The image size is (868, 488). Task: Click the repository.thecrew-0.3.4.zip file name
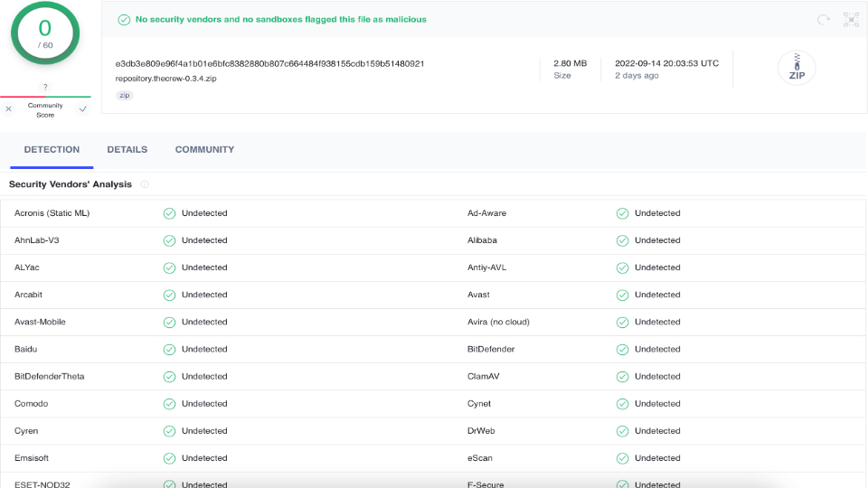pos(165,79)
